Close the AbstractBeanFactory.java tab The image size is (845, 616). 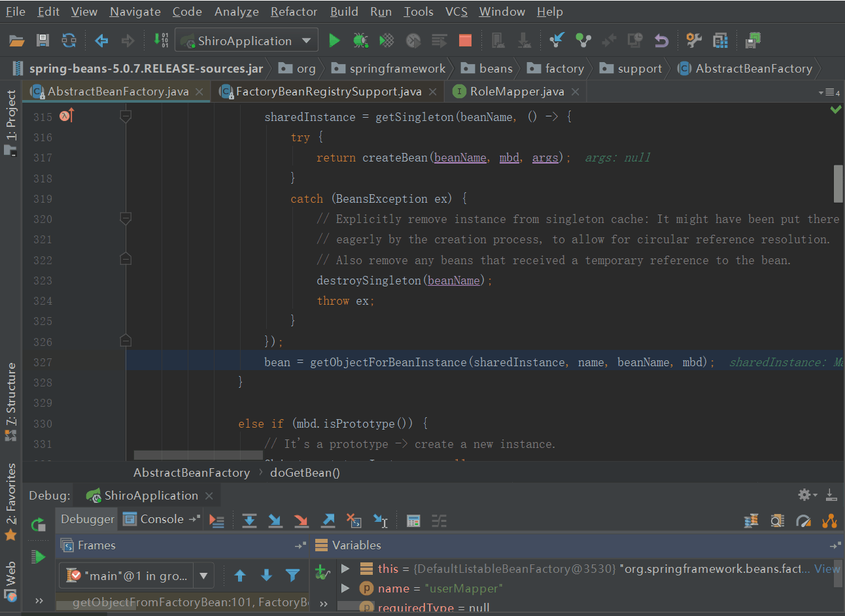click(x=199, y=92)
